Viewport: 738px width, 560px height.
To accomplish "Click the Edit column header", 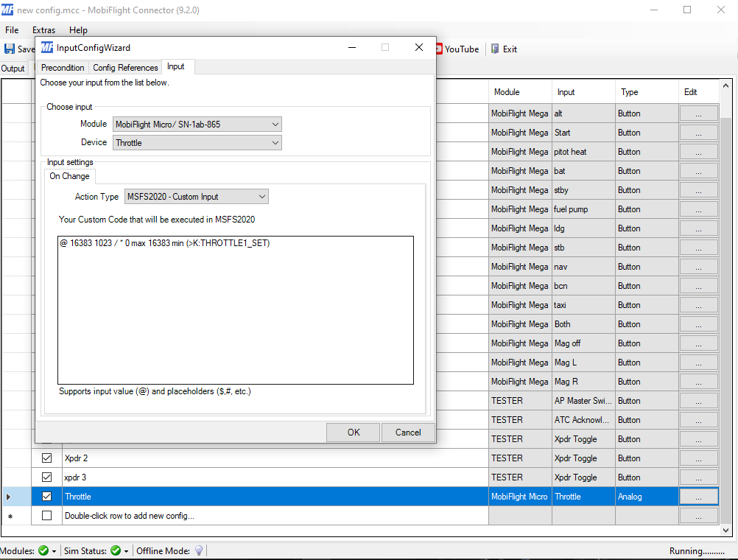I will [x=699, y=92].
